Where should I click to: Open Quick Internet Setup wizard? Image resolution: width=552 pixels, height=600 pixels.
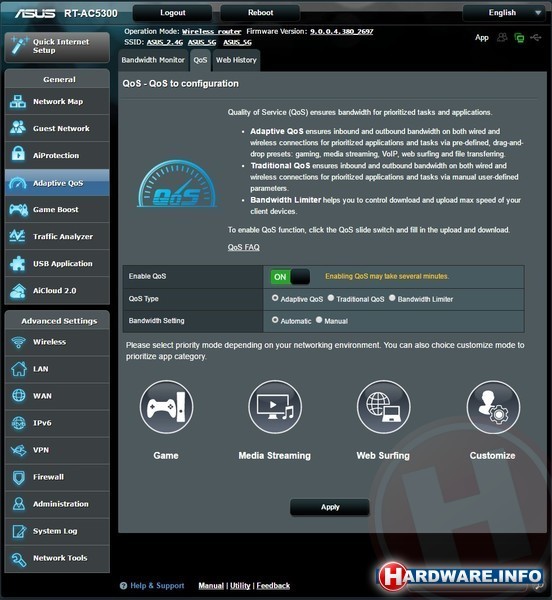[57, 47]
